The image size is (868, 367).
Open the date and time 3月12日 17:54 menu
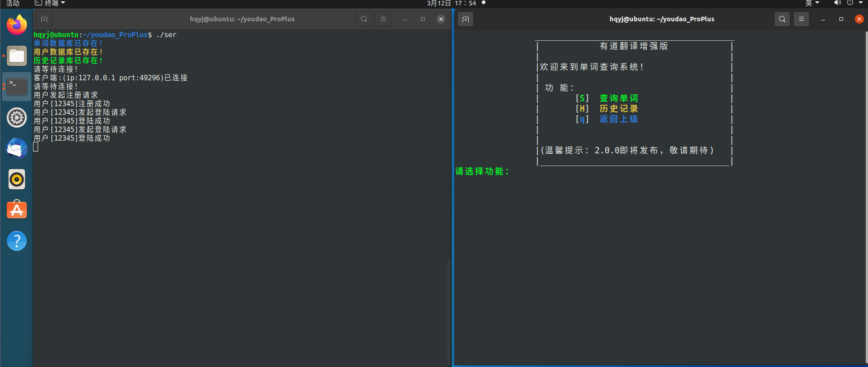[451, 3]
